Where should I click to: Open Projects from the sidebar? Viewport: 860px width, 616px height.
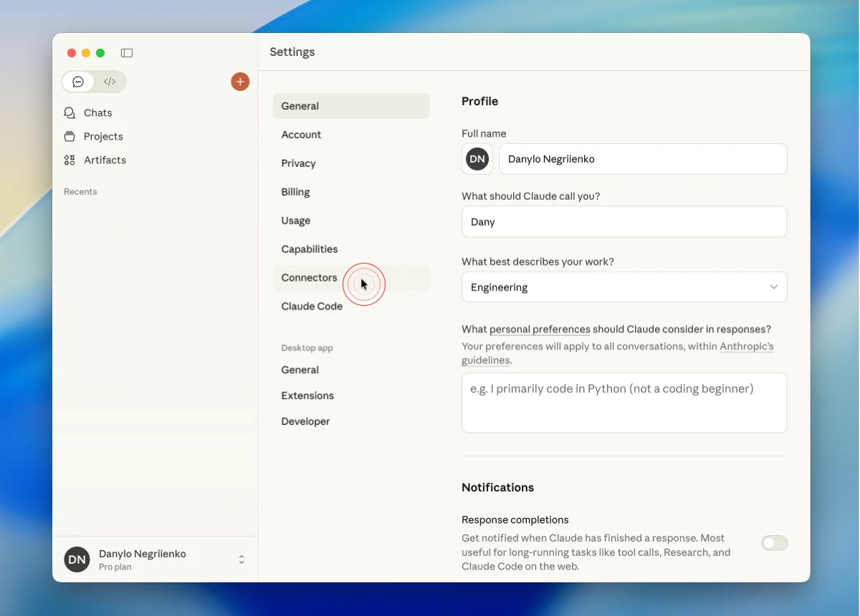(x=103, y=137)
